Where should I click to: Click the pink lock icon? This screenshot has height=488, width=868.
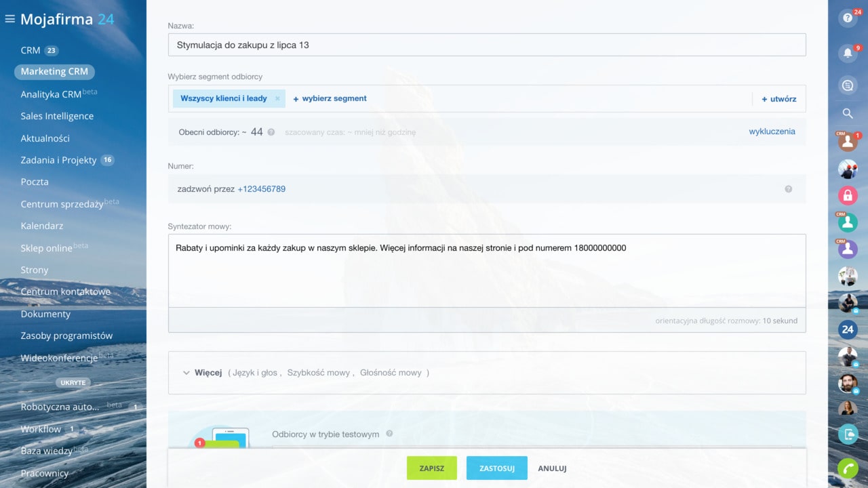848,196
